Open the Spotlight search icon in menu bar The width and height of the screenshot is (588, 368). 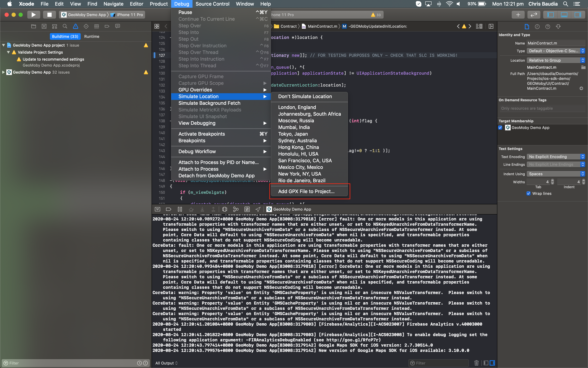pos(566,4)
